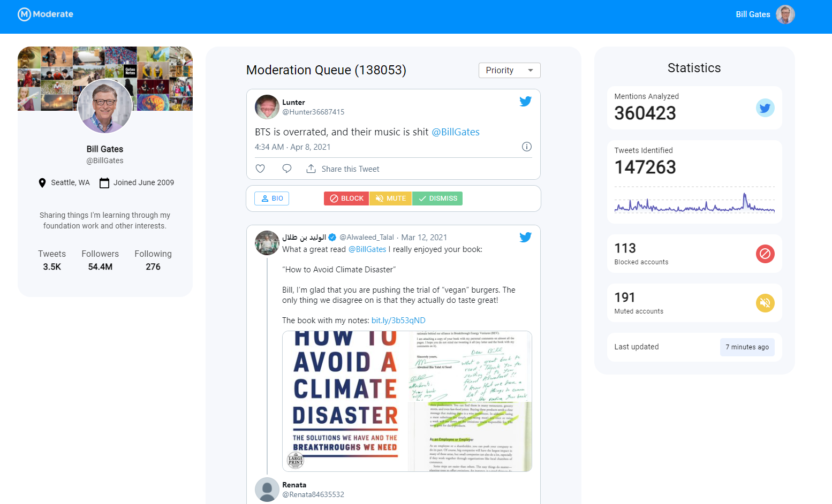Click the Followers count 54.4M
This screenshot has height=504, width=832.
click(100, 267)
